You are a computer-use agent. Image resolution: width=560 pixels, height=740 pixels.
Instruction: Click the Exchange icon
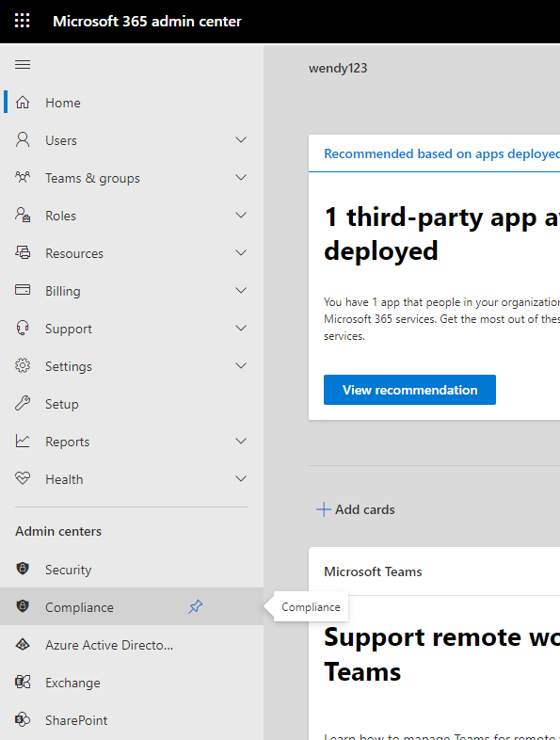(x=23, y=682)
